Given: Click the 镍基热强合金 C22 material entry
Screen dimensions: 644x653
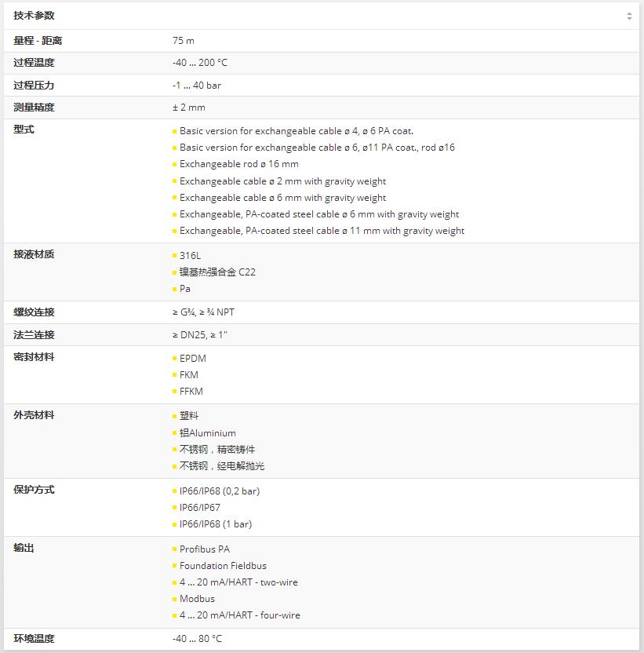Looking at the screenshot, I should click(217, 272).
